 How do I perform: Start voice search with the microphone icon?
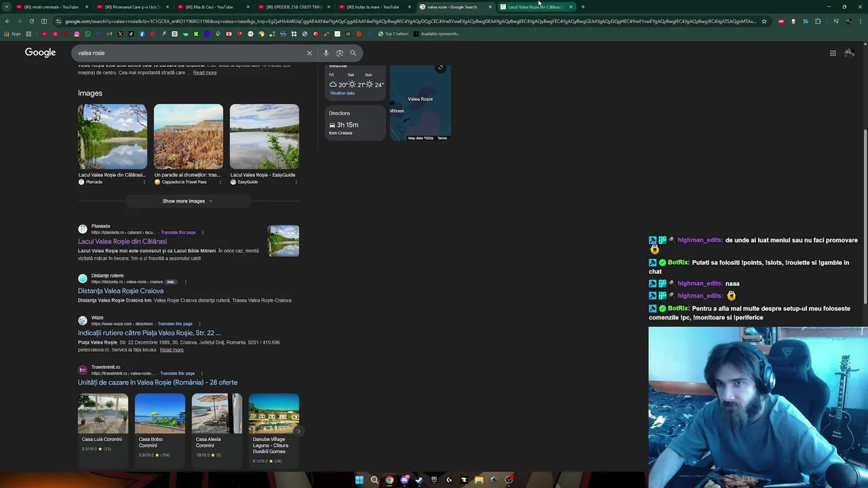[326, 53]
